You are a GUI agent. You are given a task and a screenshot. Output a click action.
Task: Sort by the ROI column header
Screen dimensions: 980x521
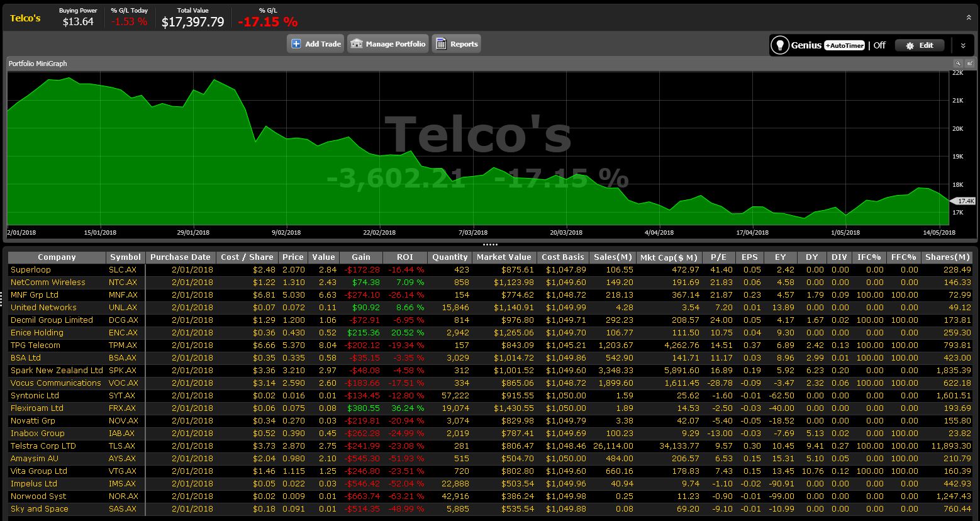[x=405, y=257]
